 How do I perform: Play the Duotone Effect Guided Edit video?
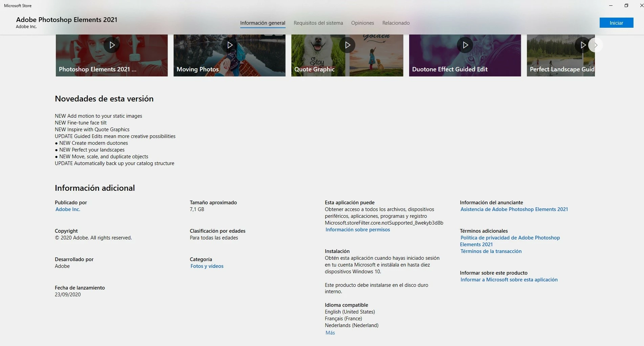pos(465,45)
